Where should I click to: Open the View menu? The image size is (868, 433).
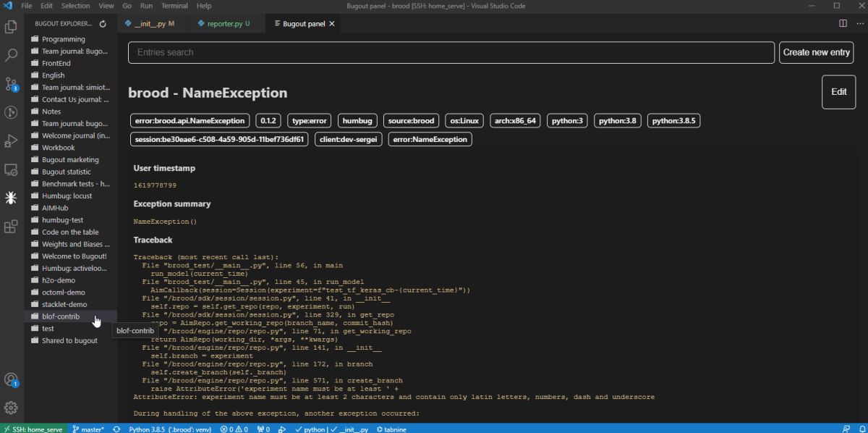pyautogui.click(x=106, y=5)
